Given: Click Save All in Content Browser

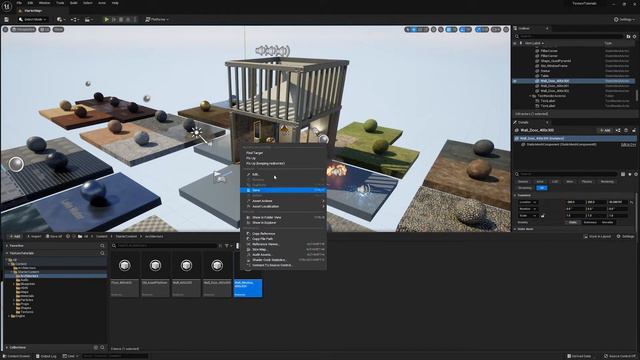Looking at the screenshot, I should point(54,236).
